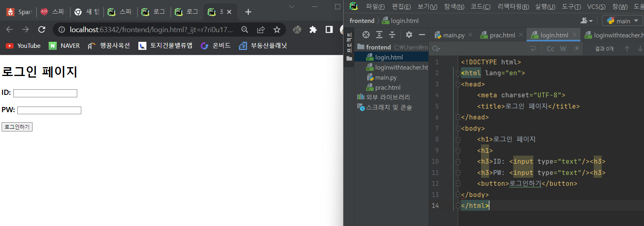Screen dimensions: 644x226
Task: Bookmark this page with star icon
Action: coord(277,29)
